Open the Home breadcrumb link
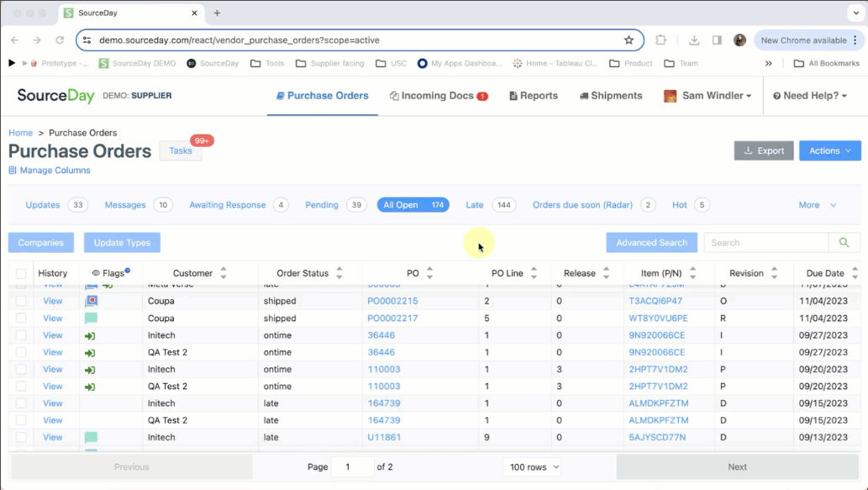This screenshot has width=868, height=490. 20,133
